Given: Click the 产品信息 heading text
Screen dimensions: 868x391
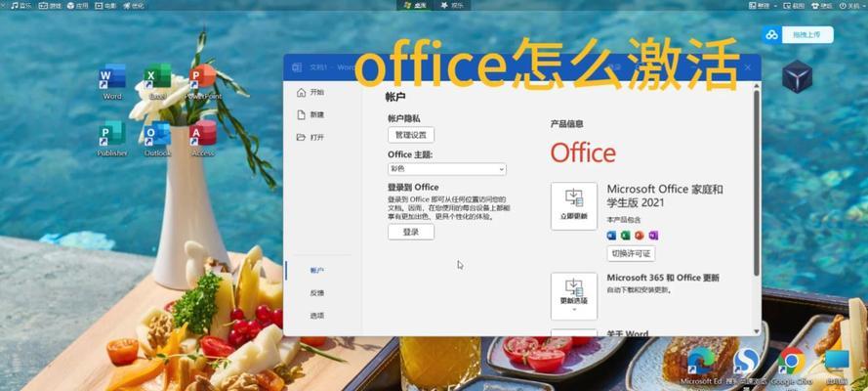Looking at the screenshot, I should 567,124.
